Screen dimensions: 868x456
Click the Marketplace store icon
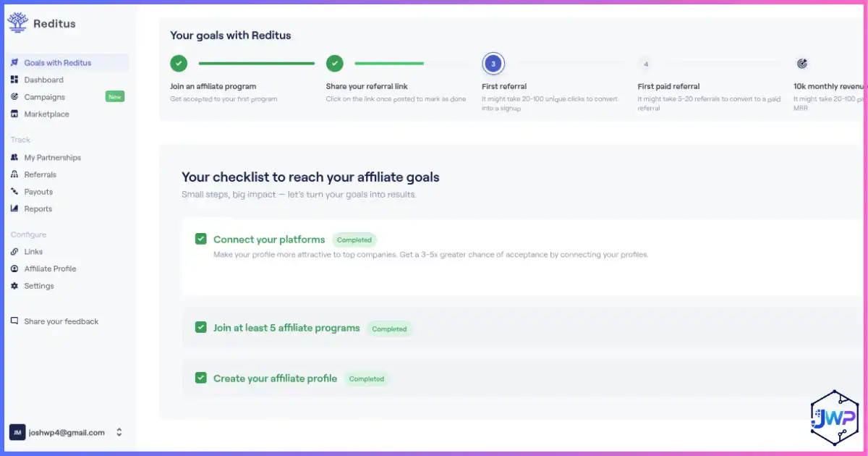click(14, 114)
